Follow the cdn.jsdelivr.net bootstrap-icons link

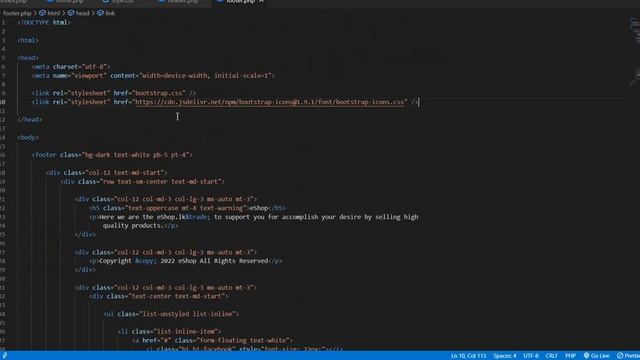pyautogui.click(x=269, y=102)
